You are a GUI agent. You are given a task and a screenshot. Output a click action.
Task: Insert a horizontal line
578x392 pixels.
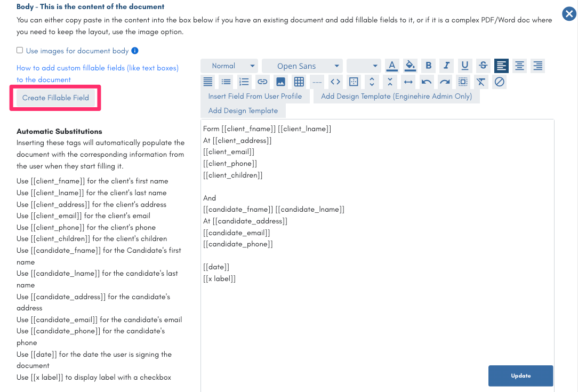(x=316, y=82)
